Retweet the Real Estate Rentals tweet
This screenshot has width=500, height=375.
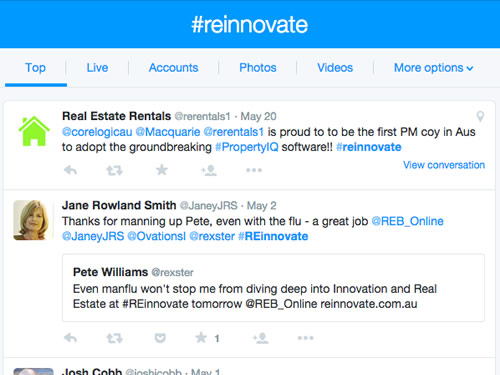click(114, 171)
